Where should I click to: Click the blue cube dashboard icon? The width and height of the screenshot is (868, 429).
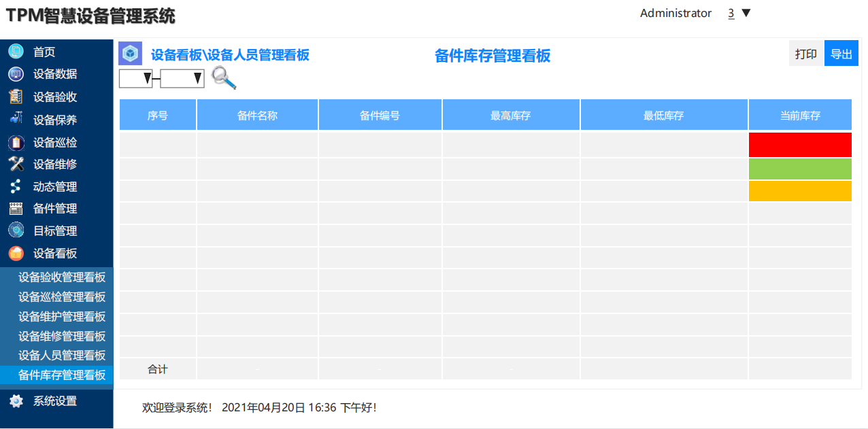pos(130,53)
